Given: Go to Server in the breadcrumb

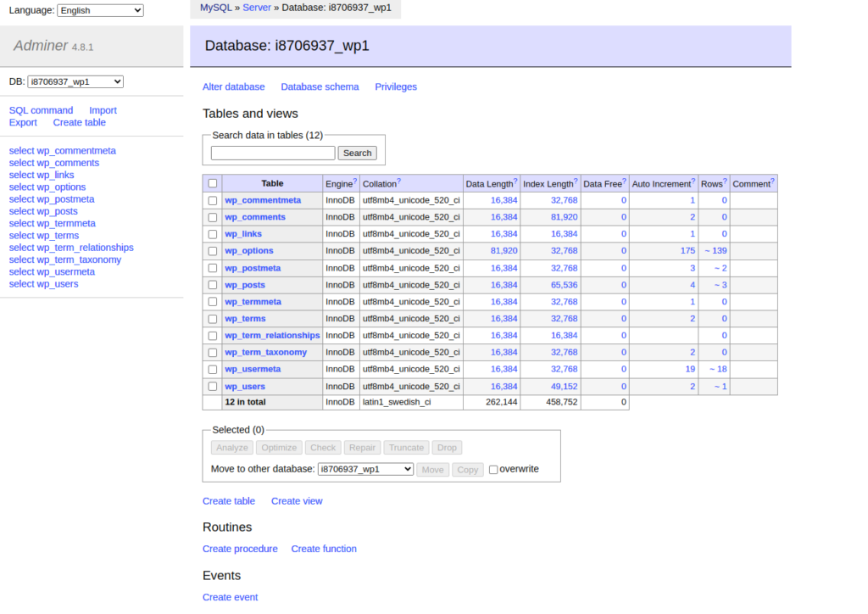Looking at the screenshot, I should click(x=257, y=7).
